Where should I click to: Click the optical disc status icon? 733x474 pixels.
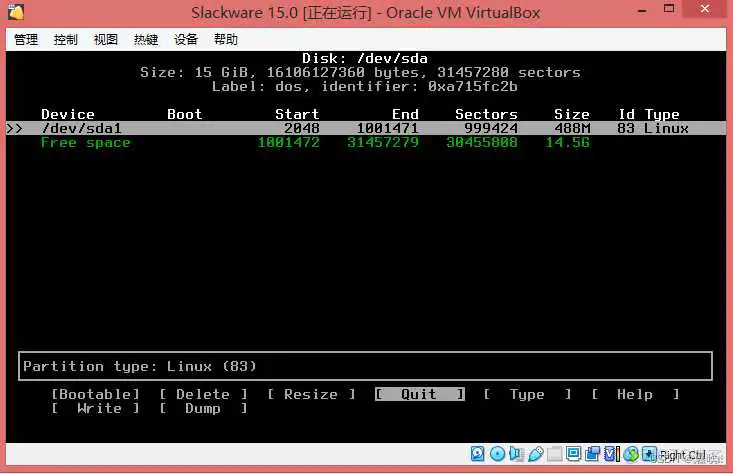point(497,453)
